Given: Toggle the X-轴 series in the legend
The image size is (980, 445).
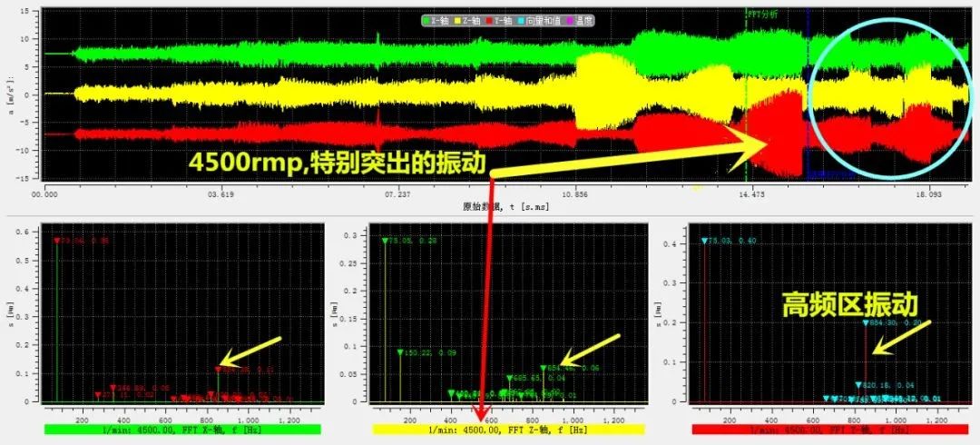Looking at the screenshot, I should pyautogui.click(x=432, y=19).
